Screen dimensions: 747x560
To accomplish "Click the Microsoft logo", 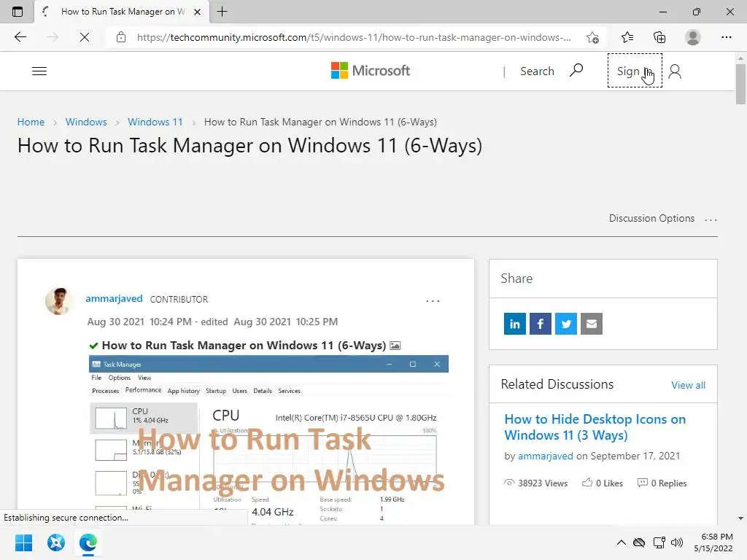I will (x=370, y=71).
